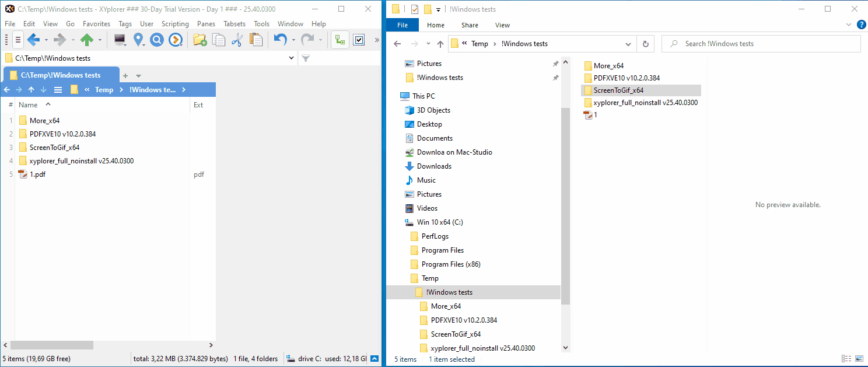Toggle the Explorer preview pane status button
This screenshot has height=367, width=868.
tap(859, 359)
